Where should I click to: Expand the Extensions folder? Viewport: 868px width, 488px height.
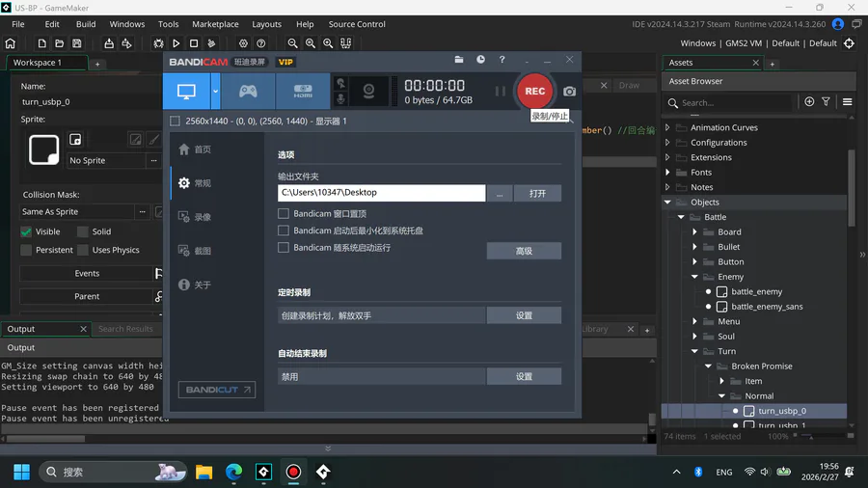point(667,157)
